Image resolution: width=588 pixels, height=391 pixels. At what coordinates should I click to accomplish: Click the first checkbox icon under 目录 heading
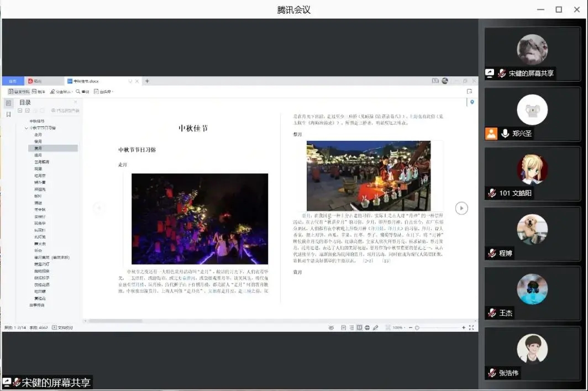20,110
